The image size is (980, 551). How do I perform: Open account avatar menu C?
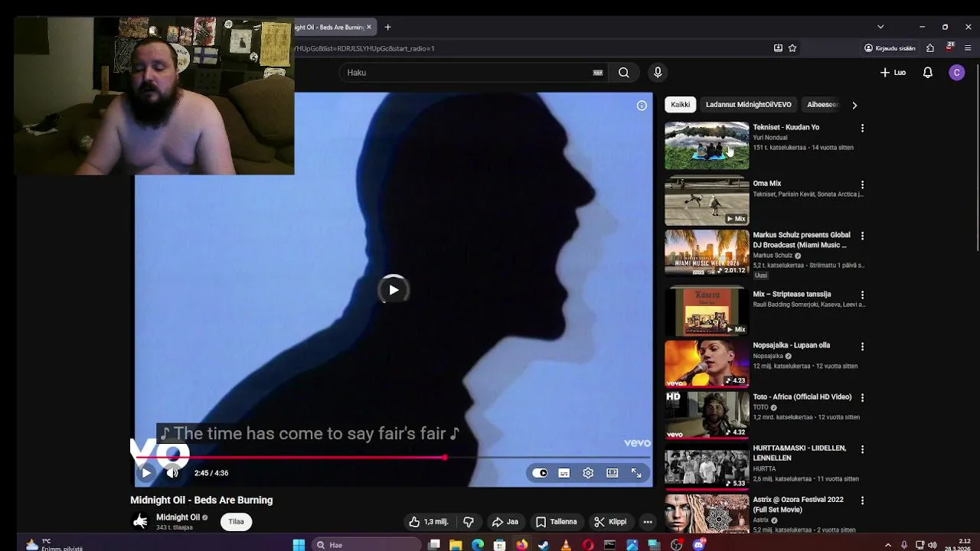(x=956, y=73)
